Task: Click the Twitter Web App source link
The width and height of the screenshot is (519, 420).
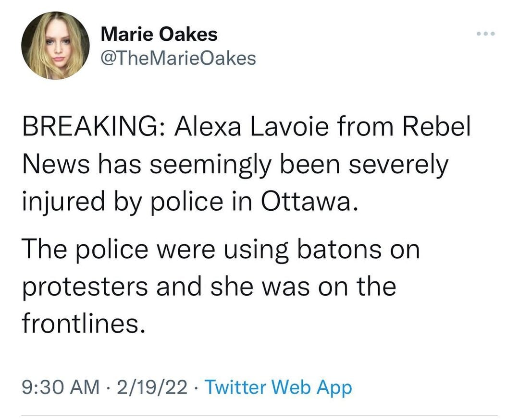Action: coord(278,387)
